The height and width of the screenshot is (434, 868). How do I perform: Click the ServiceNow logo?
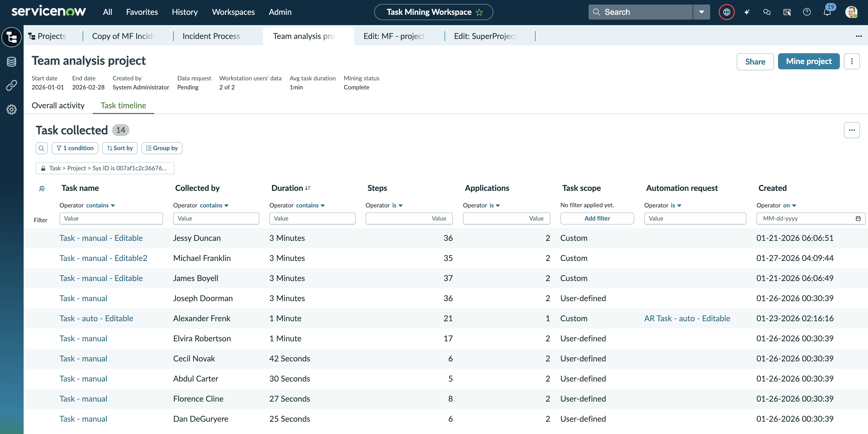(x=49, y=12)
